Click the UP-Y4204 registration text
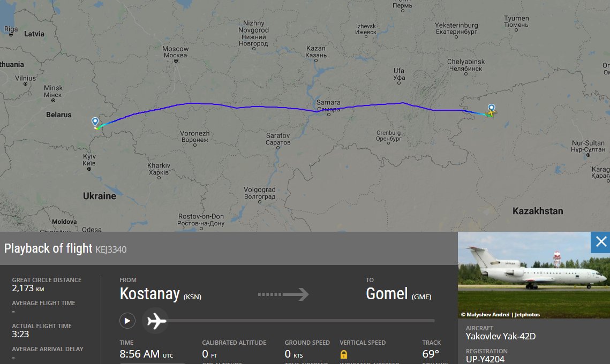610x364 pixels. pyautogui.click(x=485, y=359)
